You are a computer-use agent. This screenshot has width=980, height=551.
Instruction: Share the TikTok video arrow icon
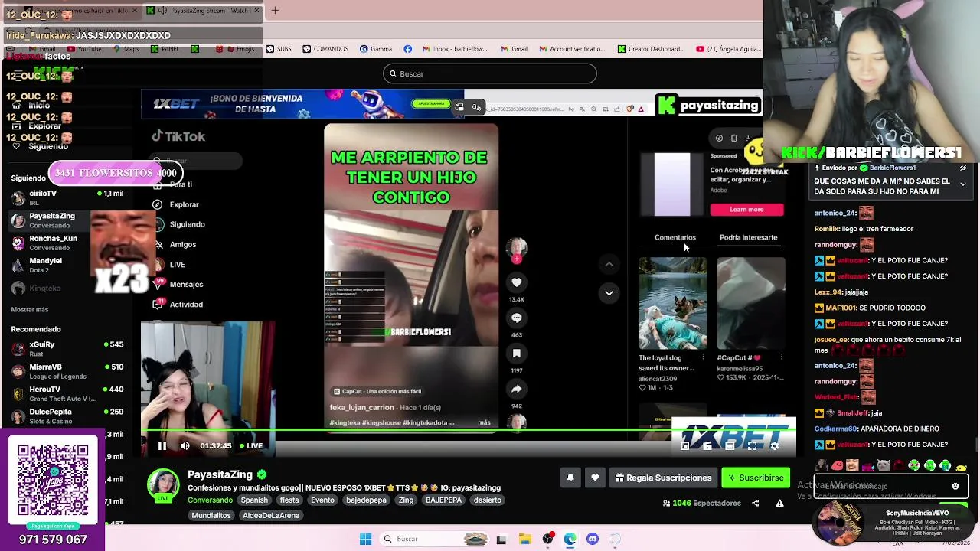coord(517,389)
